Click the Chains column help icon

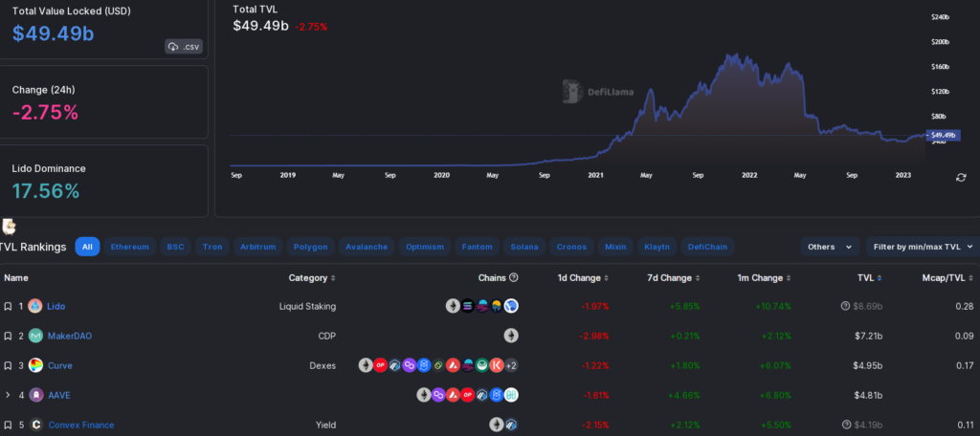coord(514,278)
